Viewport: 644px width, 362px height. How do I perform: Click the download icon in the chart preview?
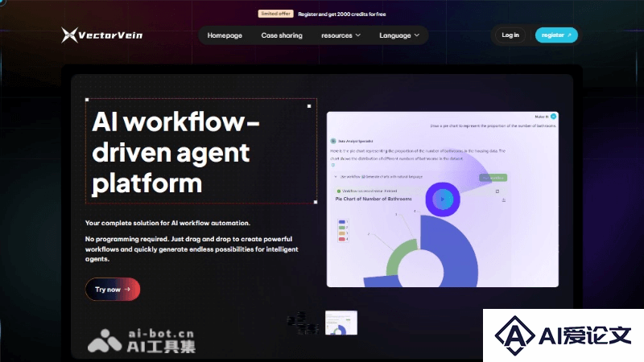(504, 200)
